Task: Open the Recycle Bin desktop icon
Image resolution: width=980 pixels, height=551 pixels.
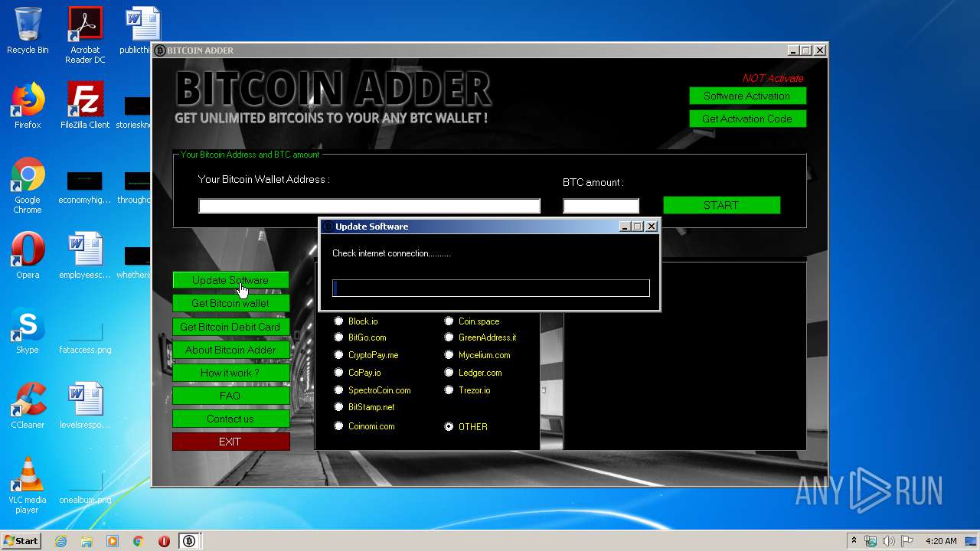Action: click(28, 31)
